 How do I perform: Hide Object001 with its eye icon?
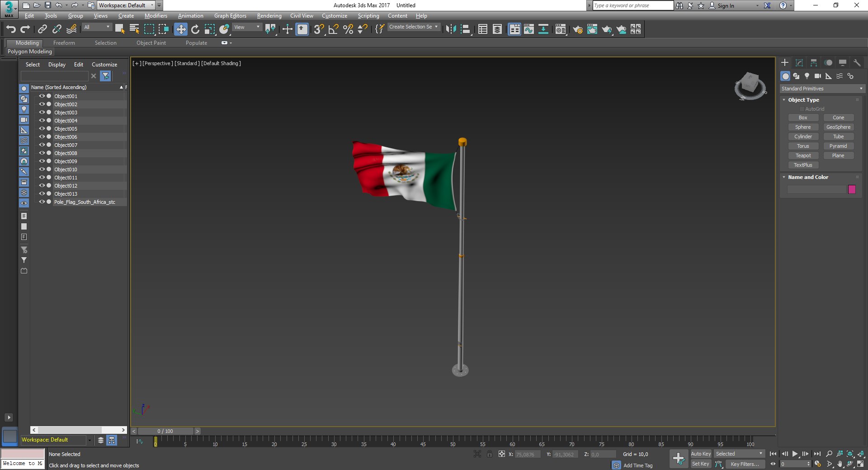[42, 96]
